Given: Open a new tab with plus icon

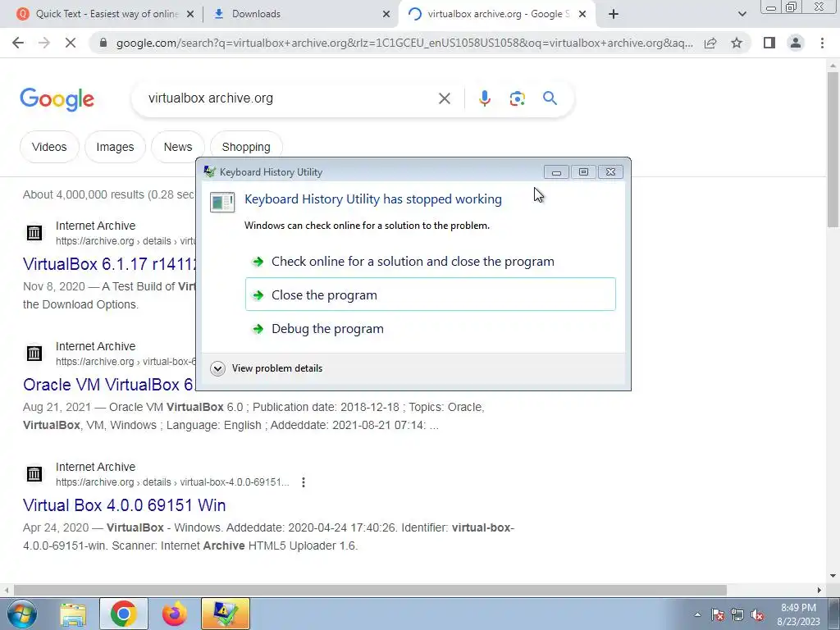Looking at the screenshot, I should click(614, 14).
